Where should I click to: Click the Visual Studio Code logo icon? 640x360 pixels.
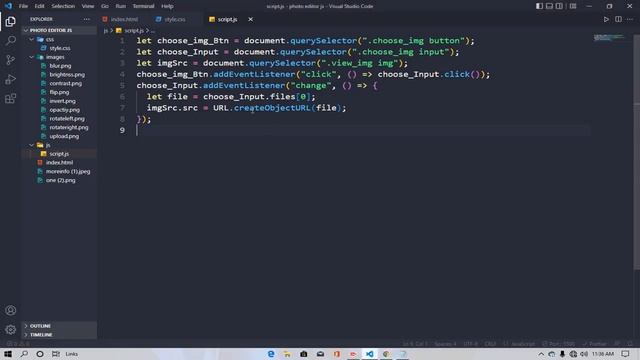coord(8,6)
